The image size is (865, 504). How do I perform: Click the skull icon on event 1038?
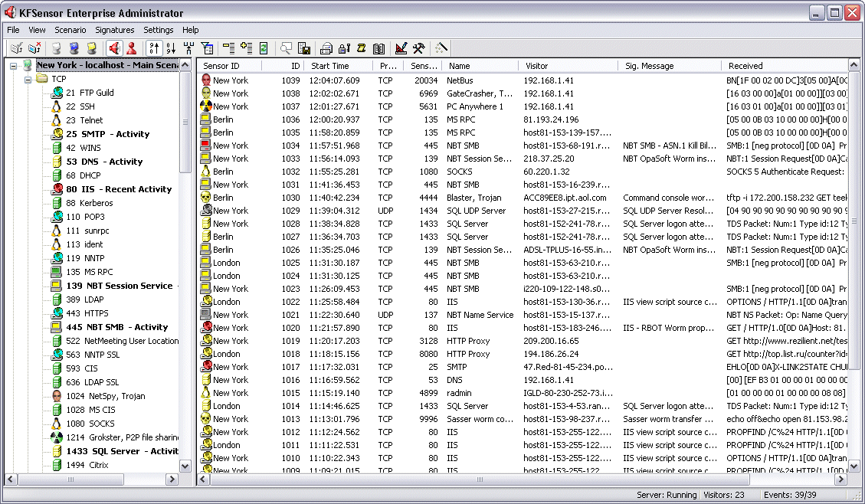click(x=206, y=93)
